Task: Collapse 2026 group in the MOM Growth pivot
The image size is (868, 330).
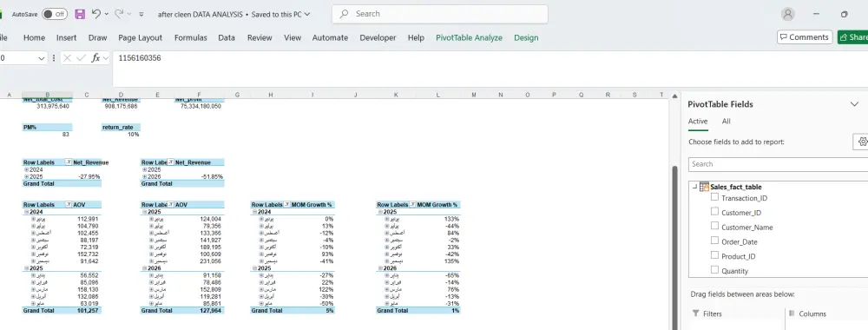Action: click(x=380, y=268)
